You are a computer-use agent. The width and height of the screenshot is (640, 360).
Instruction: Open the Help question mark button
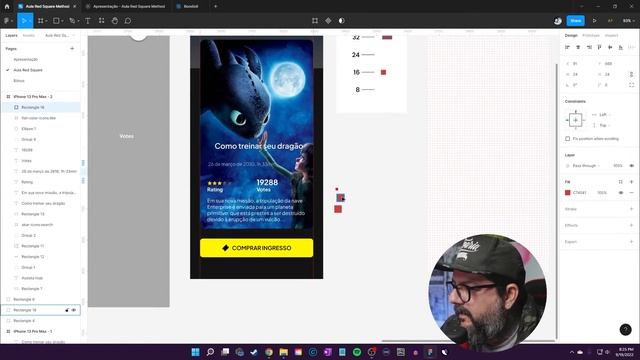point(625,329)
